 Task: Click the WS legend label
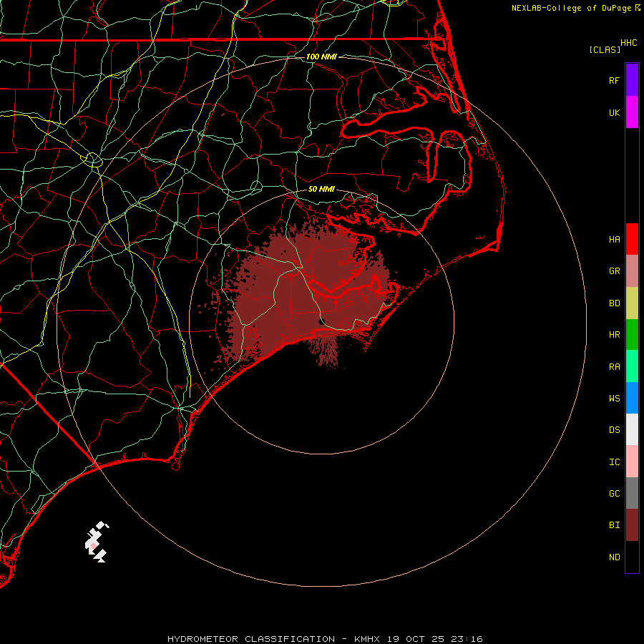tap(615, 399)
